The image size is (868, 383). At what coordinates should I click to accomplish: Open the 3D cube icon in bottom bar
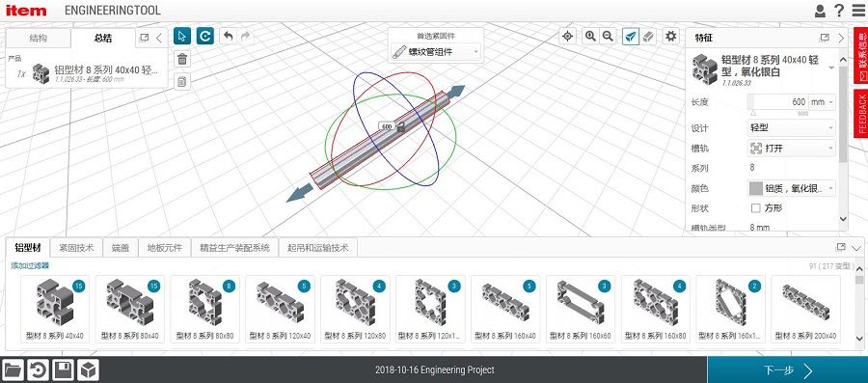coord(88,369)
